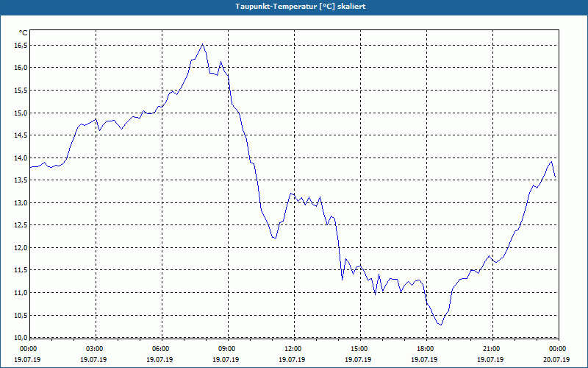Select the 11,5 y-axis value
This screenshot has width=588, height=368.
coord(21,270)
